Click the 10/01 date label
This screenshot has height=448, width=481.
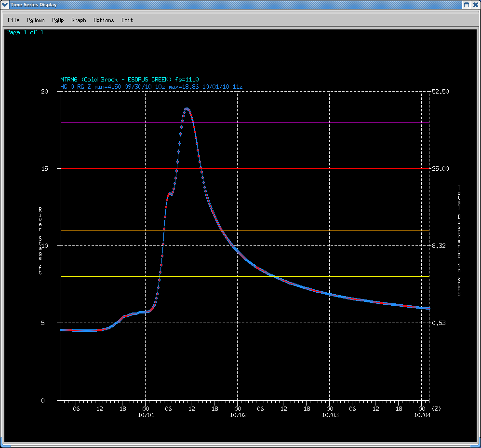click(x=146, y=415)
